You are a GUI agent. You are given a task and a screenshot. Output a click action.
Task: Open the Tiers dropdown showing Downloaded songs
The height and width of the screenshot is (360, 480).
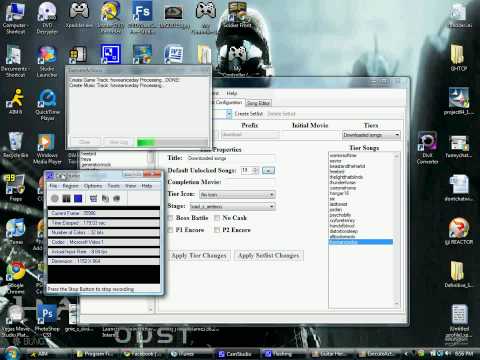[371, 135]
